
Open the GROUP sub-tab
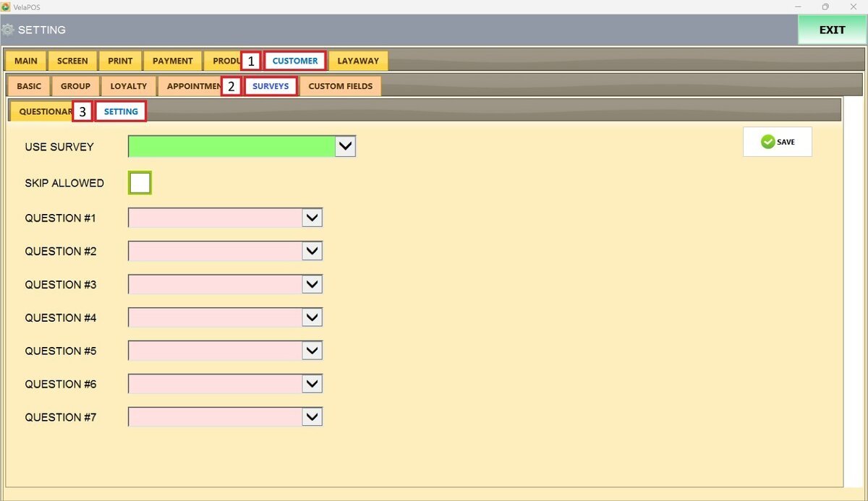click(x=75, y=86)
